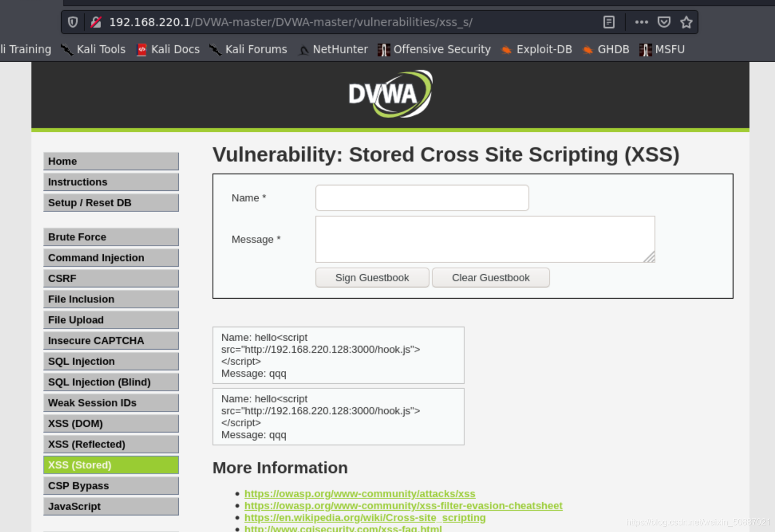Open the JavaScript vulnerability page
Image resolution: width=775 pixels, height=532 pixels.
coord(111,506)
